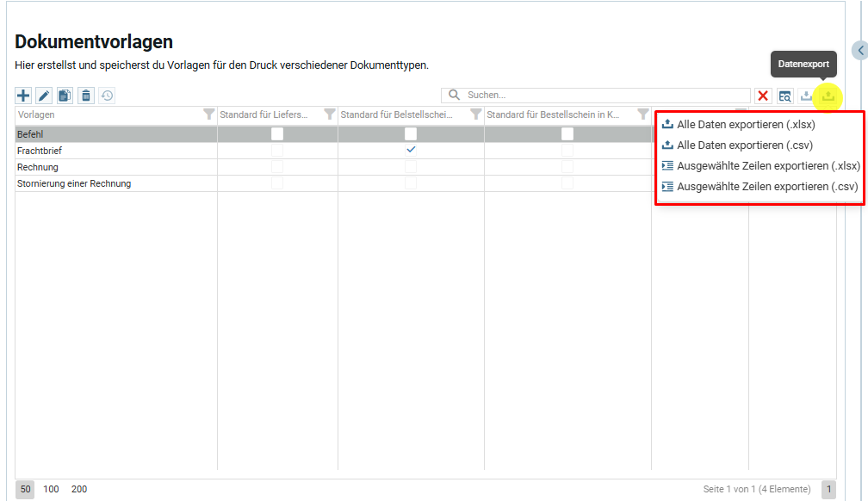Click into the Suchen search field
Screen dimensions: 868x501
(x=603, y=96)
